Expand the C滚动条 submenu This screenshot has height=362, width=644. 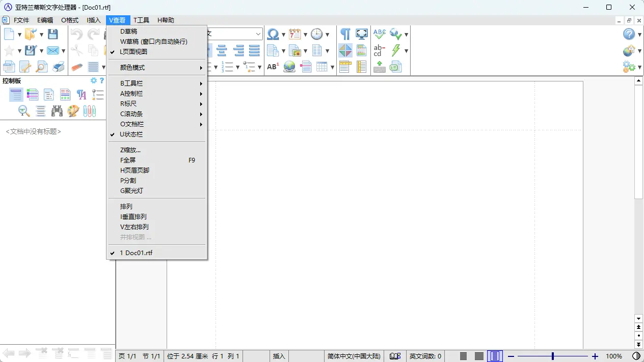[156, 114]
